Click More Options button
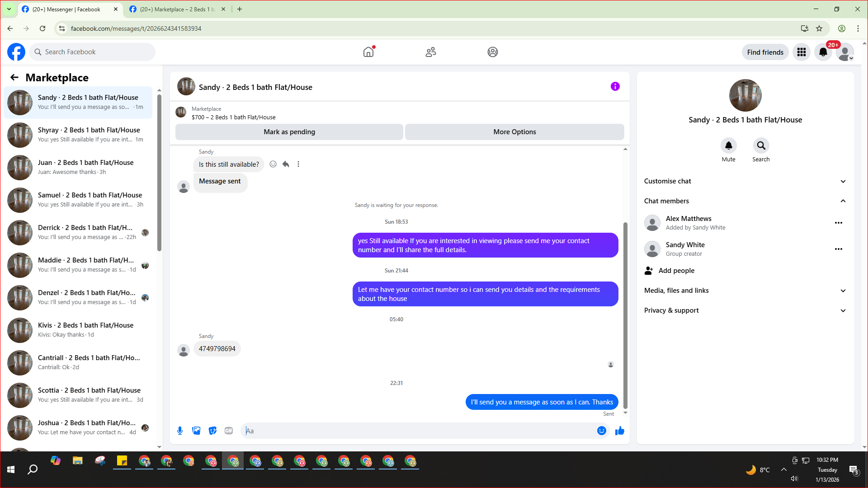868x488 pixels. coord(514,132)
